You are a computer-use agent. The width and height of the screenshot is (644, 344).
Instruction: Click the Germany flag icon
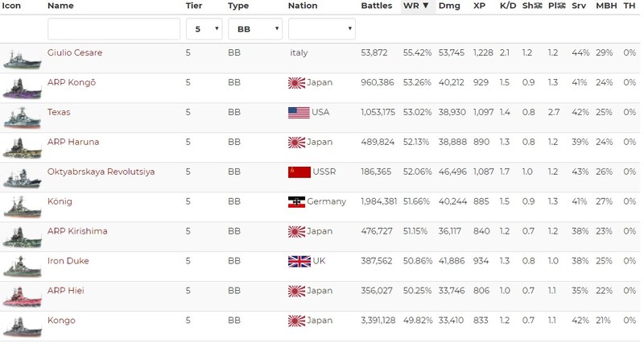click(299, 202)
